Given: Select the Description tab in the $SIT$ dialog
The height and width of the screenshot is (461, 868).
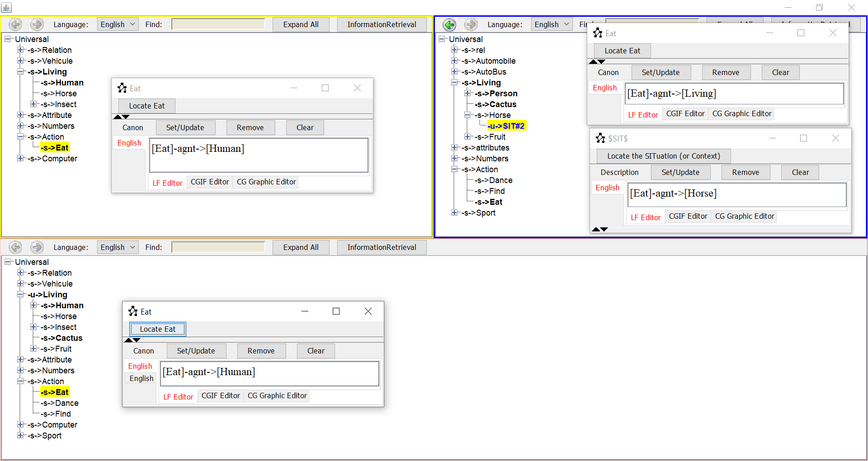Looking at the screenshot, I should 619,172.
